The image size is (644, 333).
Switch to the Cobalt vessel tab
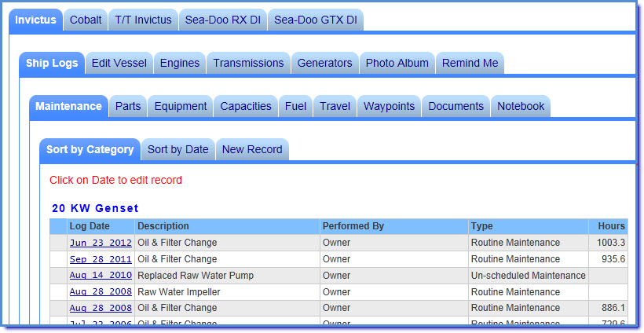(86, 20)
